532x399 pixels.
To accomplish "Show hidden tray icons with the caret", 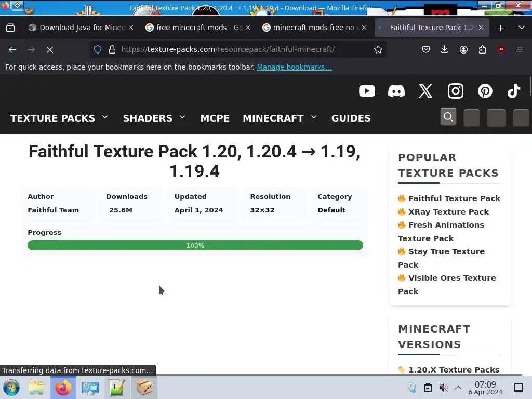I will pyautogui.click(x=458, y=388).
